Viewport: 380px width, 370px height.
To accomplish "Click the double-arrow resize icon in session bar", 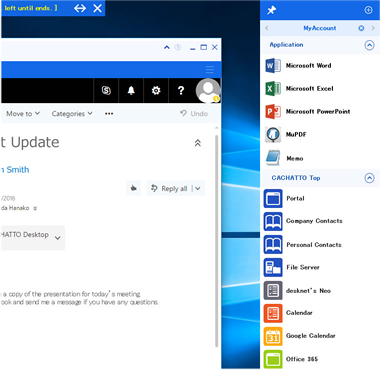I will coord(80,8).
